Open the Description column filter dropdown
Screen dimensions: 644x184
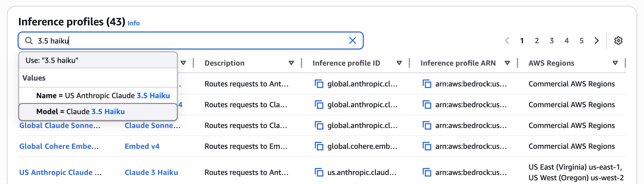pyautogui.click(x=291, y=63)
